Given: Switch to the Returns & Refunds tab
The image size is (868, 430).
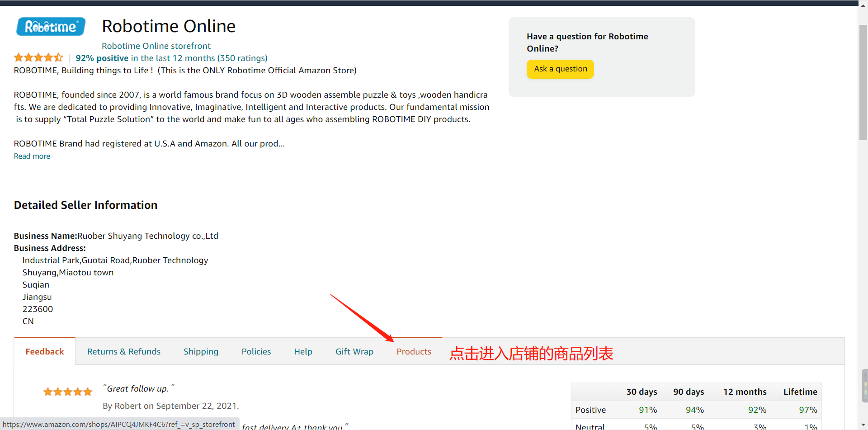Looking at the screenshot, I should pos(124,351).
